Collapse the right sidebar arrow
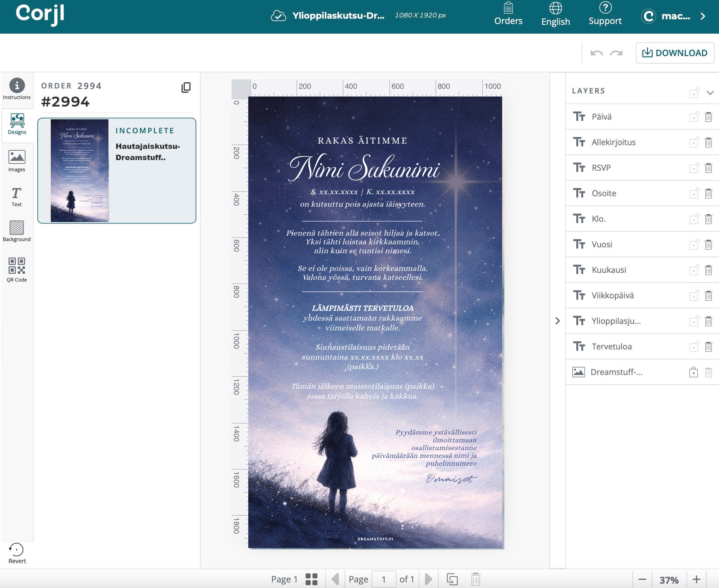The width and height of the screenshot is (719, 588). point(558,321)
